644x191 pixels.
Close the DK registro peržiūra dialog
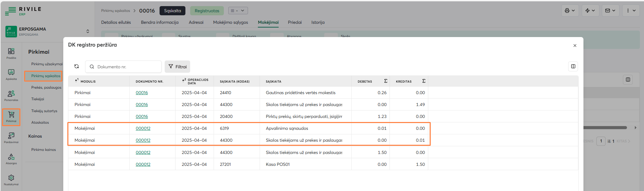(575, 46)
